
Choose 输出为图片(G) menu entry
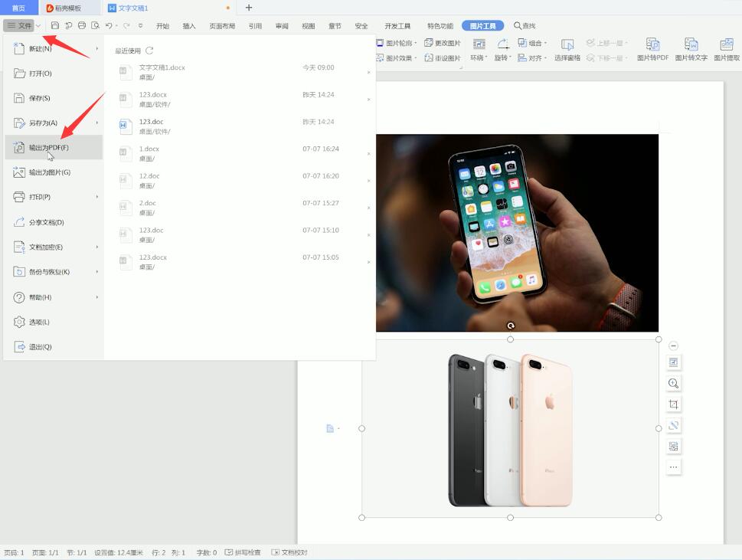[x=53, y=172]
